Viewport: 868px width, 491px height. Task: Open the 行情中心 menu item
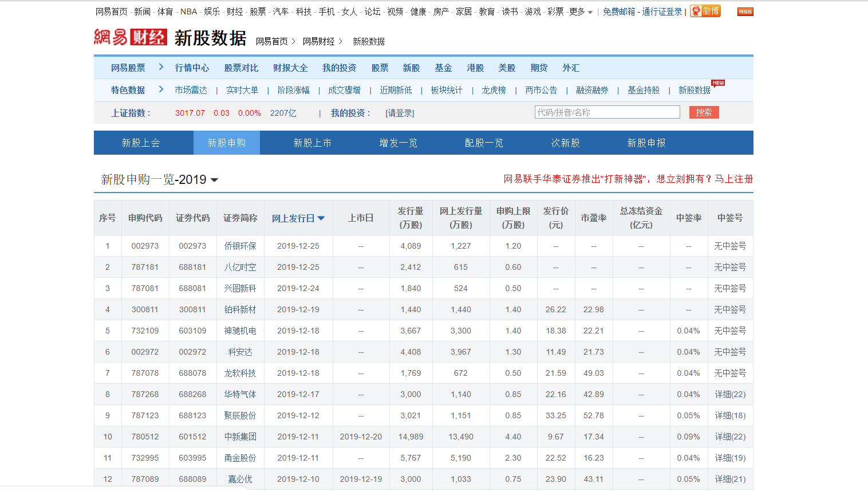[192, 68]
